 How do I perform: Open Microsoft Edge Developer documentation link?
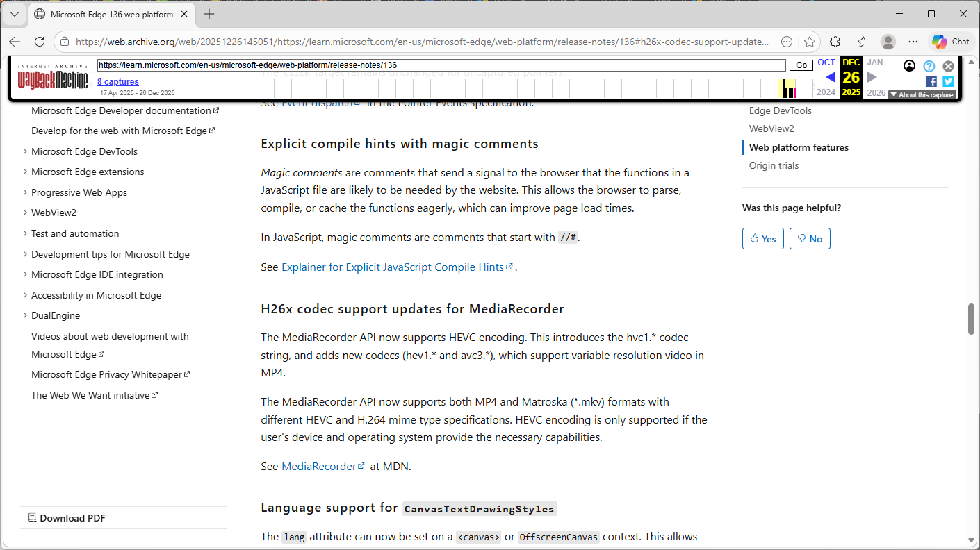click(125, 110)
